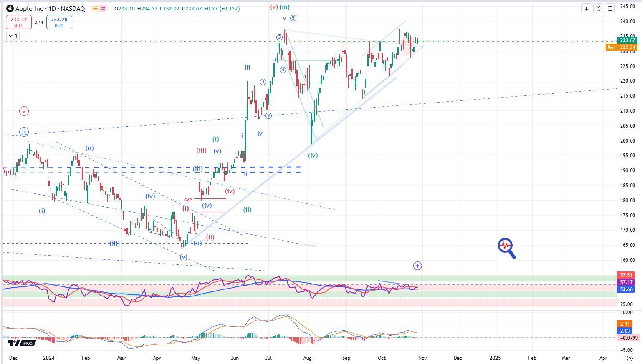Select the blue circled b wave label
Screen dimensions: 642x364
point(24,133)
